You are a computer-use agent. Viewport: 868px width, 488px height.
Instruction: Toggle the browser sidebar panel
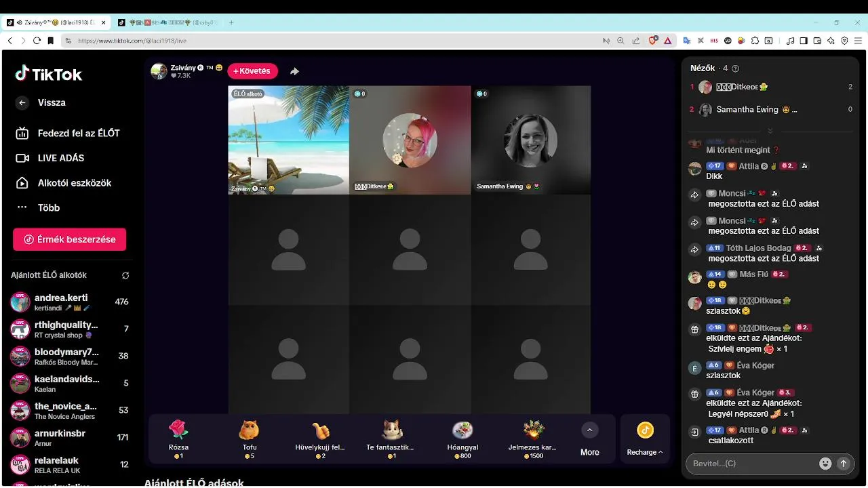[804, 41]
